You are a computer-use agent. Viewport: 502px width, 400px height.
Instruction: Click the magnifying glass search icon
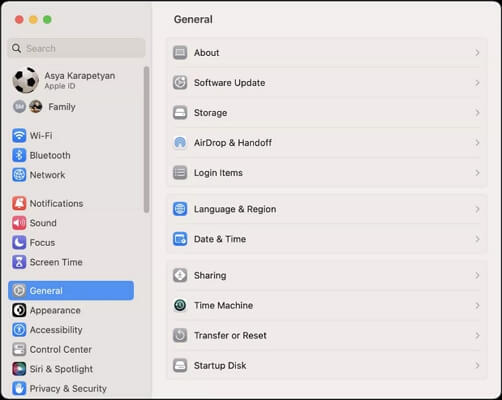tap(16, 48)
